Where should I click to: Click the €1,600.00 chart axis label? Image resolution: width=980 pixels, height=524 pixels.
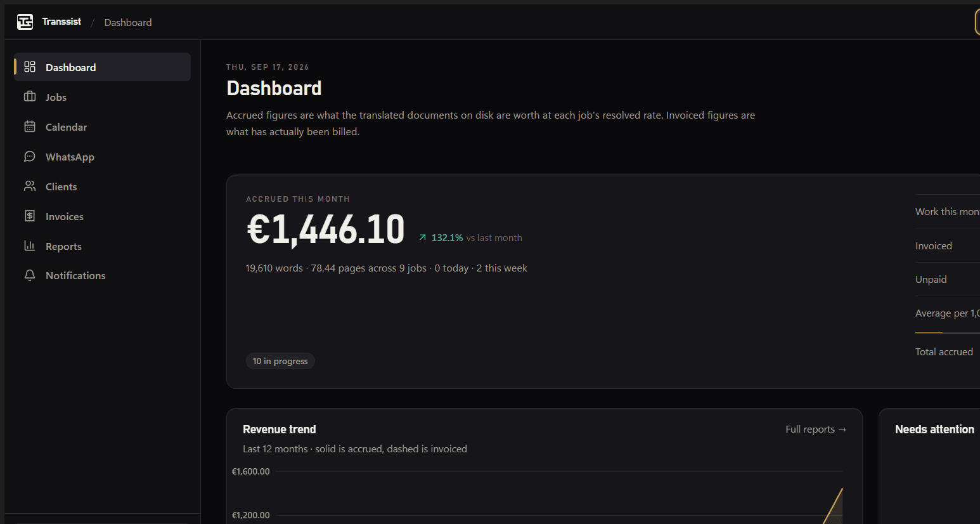(x=251, y=471)
